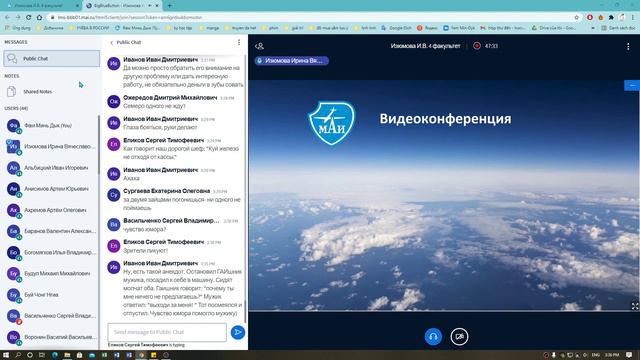Select user Будул Михаил Михайлович
This screenshot has height=360, width=640.
[x=50, y=273]
